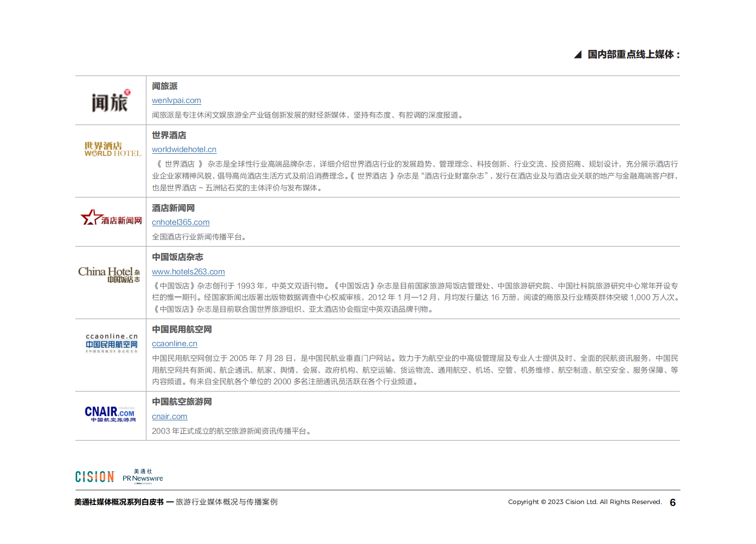Click the page number 6
756x544 pixels.
point(673,503)
